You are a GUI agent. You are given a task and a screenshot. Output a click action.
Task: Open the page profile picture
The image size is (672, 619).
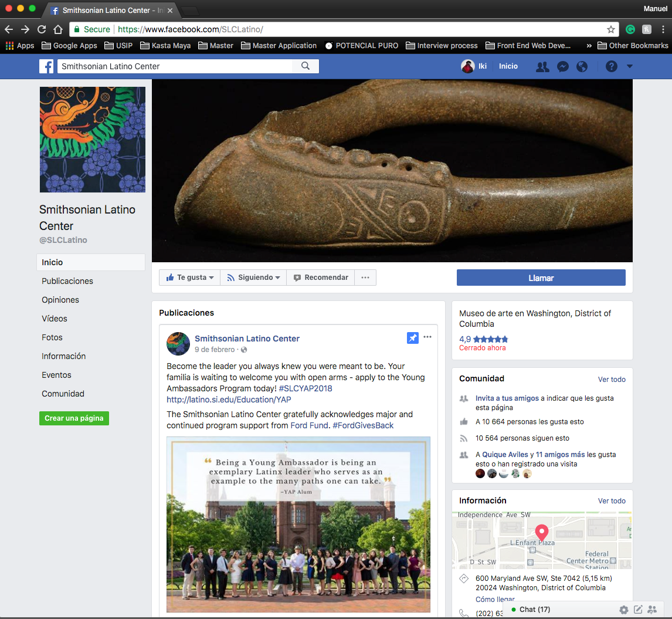(93, 140)
